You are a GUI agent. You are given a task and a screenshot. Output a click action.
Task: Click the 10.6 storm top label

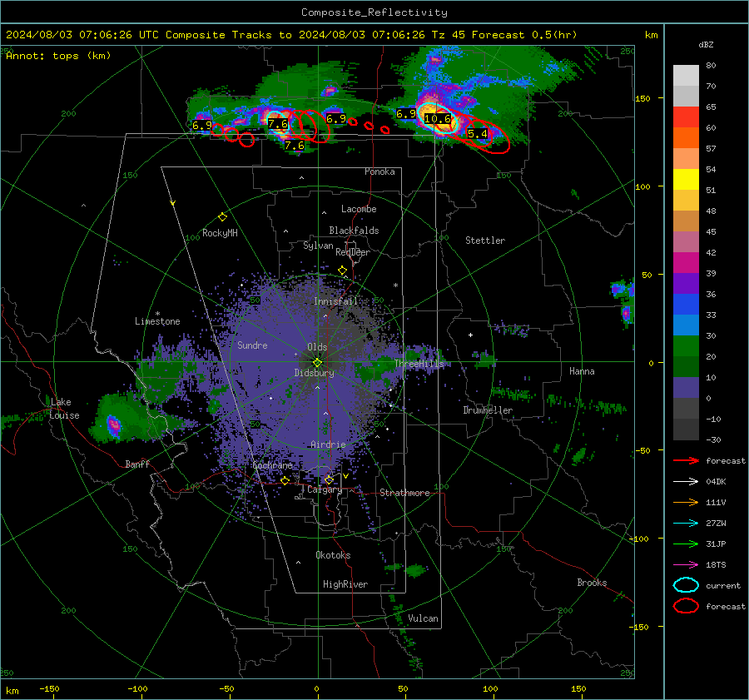(x=438, y=119)
